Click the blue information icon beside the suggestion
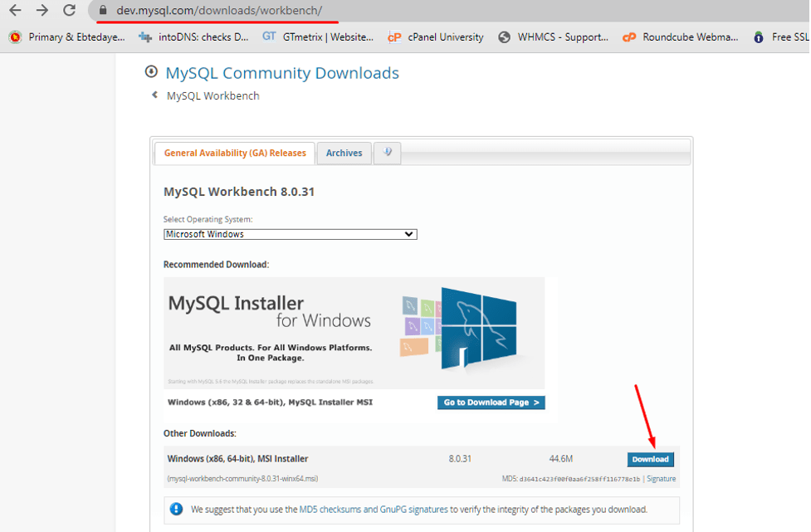 pyautogui.click(x=176, y=509)
